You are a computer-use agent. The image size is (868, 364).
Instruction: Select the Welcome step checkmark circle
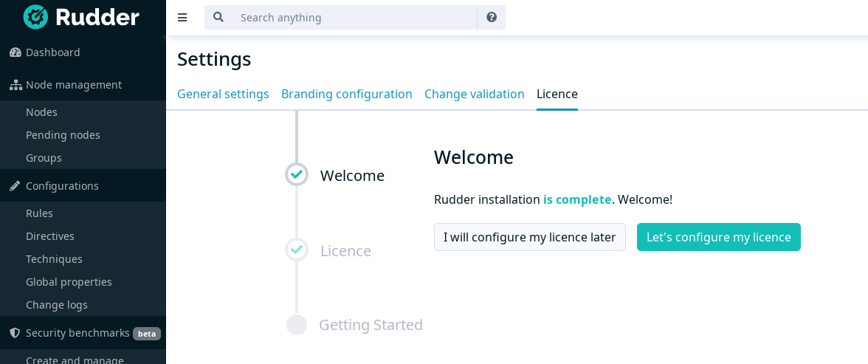pyautogui.click(x=297, y=174)
